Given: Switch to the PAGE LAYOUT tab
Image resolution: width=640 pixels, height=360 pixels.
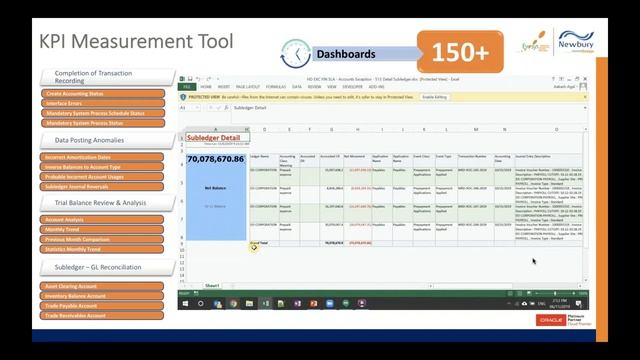Looking at the screenshot, I should tap(248, 87).
